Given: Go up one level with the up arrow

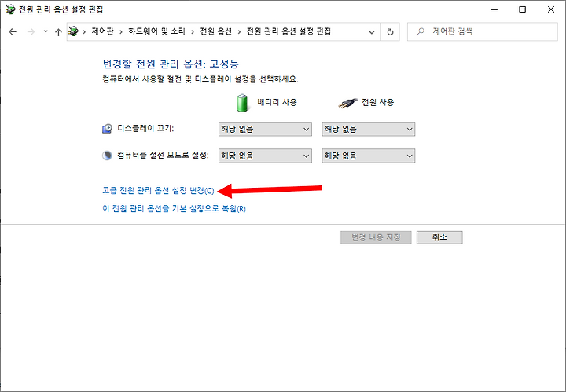Looking at the screenshot, I should coord(58,31).
